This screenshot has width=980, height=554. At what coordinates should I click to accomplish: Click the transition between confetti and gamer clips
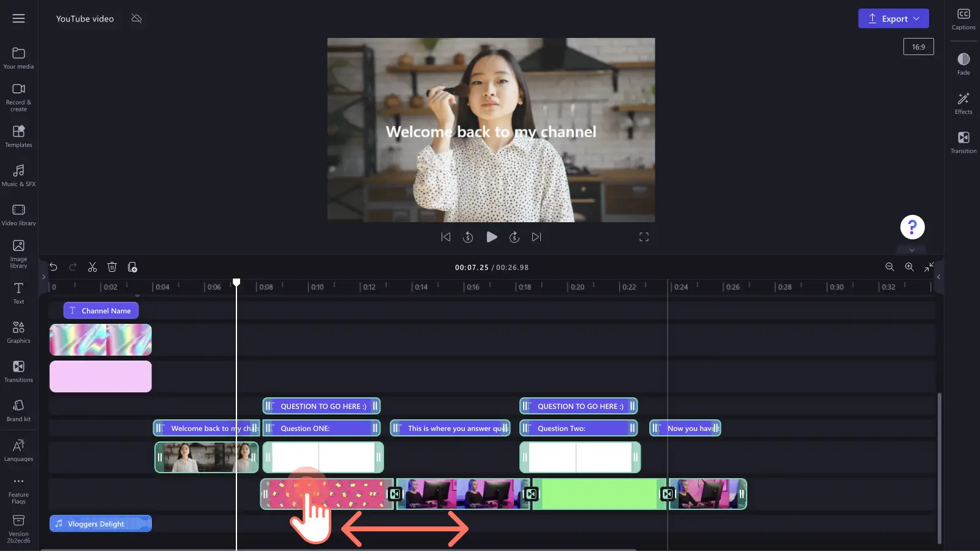coord(395,494)
